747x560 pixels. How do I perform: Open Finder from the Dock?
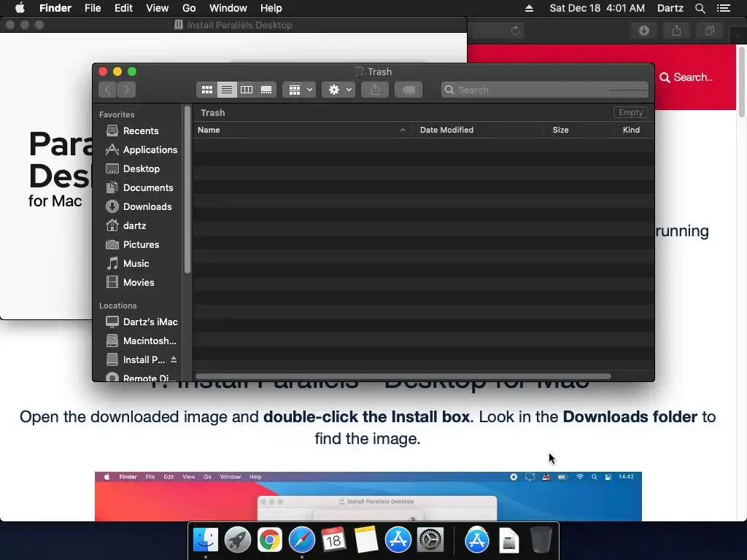pyautogui.click(x=205, y=540)
